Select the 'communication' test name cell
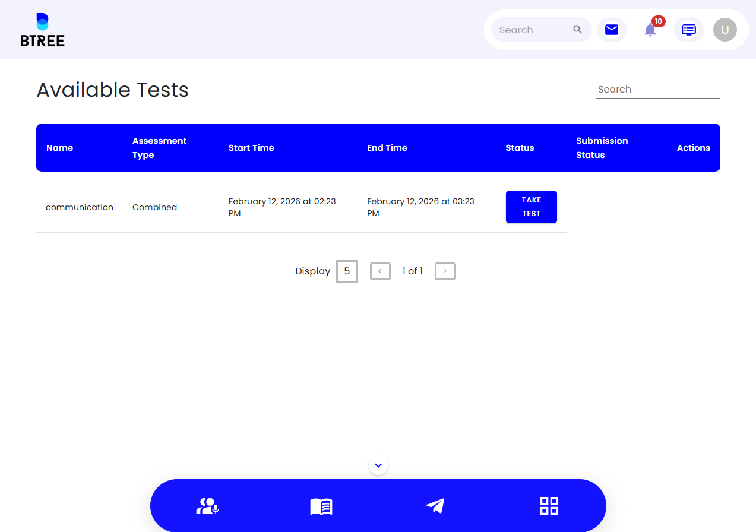 click(80, 207)
